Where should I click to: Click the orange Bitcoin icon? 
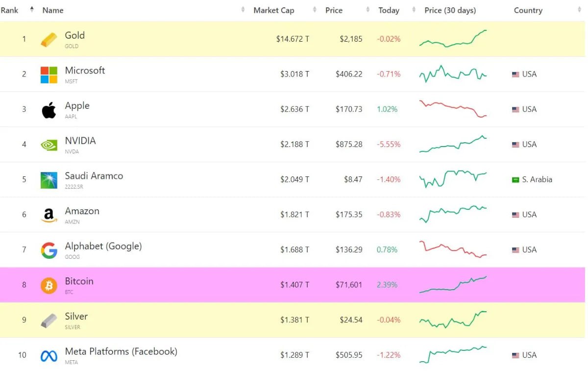click(x=49, y=285)
